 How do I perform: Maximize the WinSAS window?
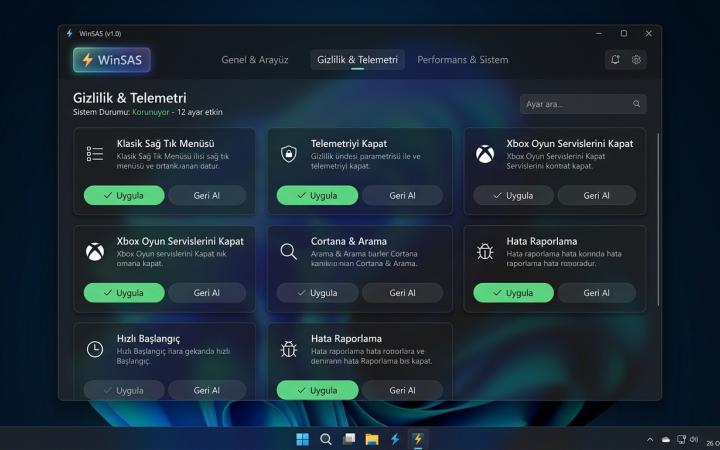pos(624,34)
